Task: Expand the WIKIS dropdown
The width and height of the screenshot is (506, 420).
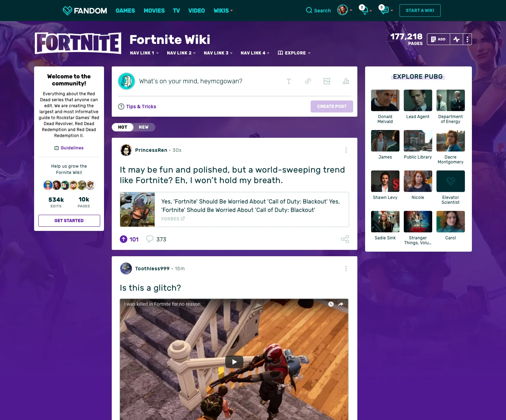Action: (x=223, y=11)
